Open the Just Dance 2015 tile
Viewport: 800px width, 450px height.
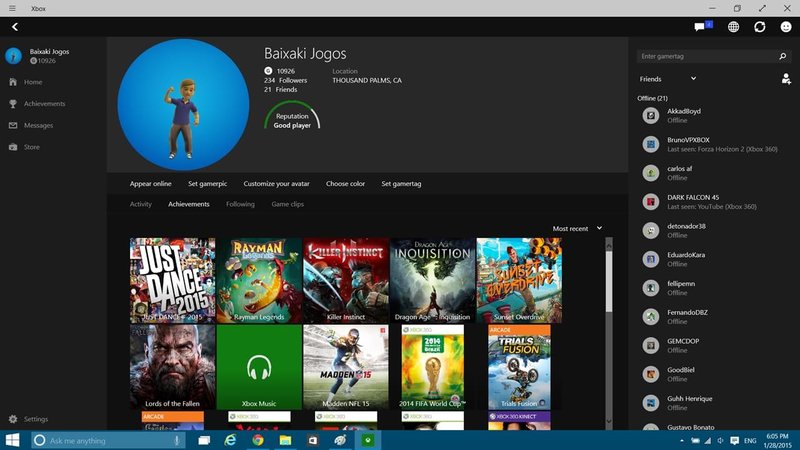pos(172,281)
